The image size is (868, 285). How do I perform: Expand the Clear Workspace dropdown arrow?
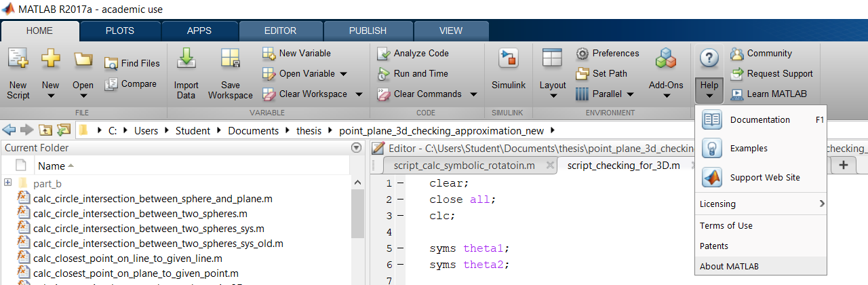click(x=359, y=94)
